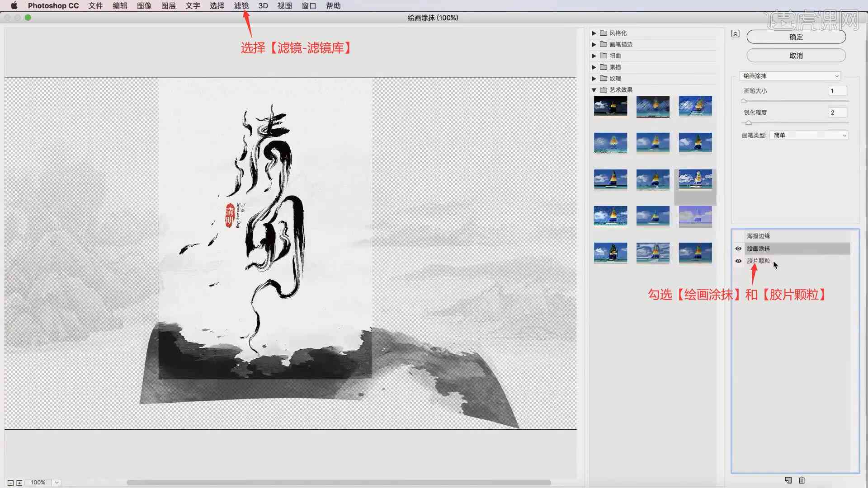Screen dimensions: 868x488
Task: Select the highlighted 绘画涂抹 (Paint Daubs) thumbnail
Action: pyautogui.click(x=695, y=180)
